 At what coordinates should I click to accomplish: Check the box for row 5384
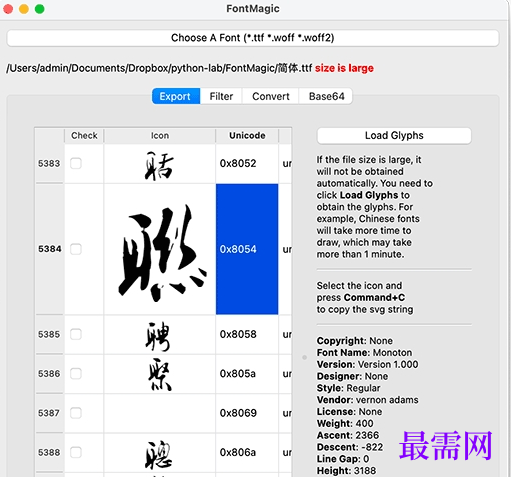pyautogui.click(x=76, y=249)
